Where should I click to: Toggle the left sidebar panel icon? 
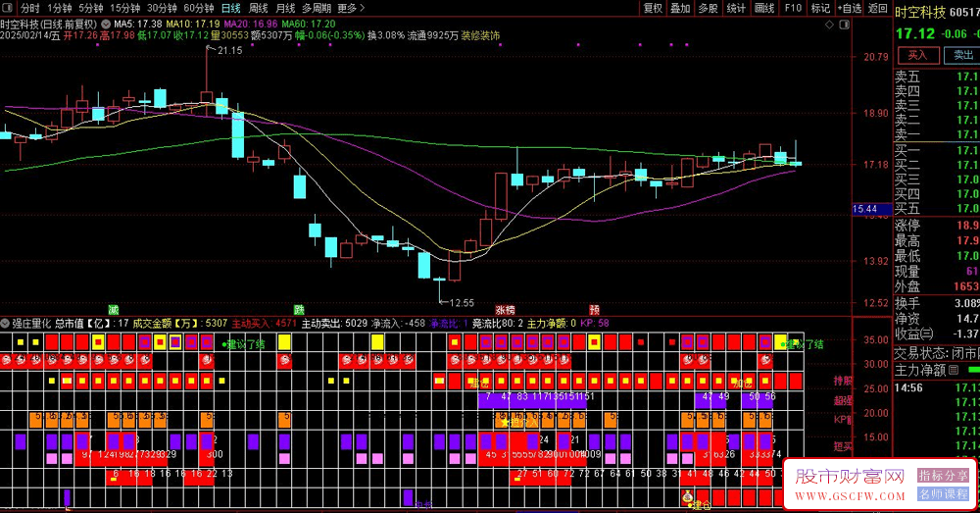[7, 8]
